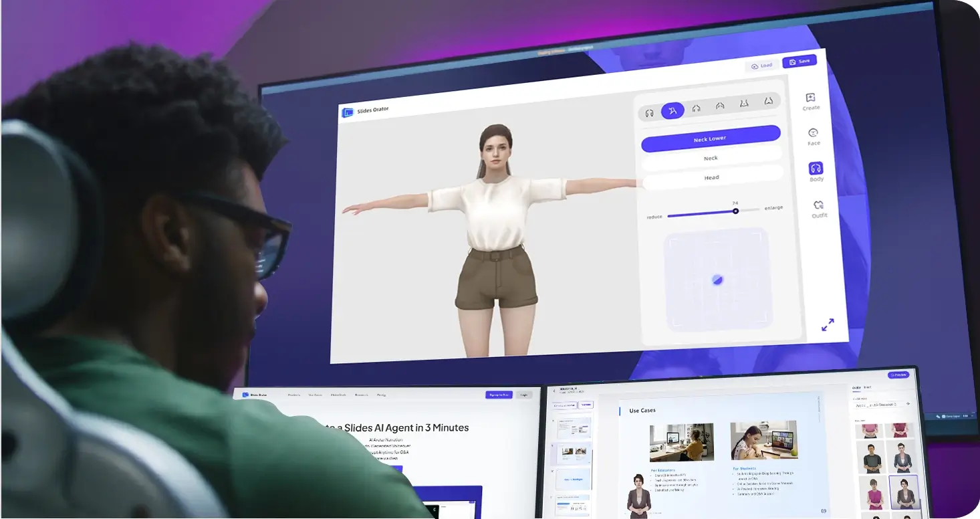Click the blue dot in the position grid pad
Screen dimensions: 980x519
click(x=717, y=280)
